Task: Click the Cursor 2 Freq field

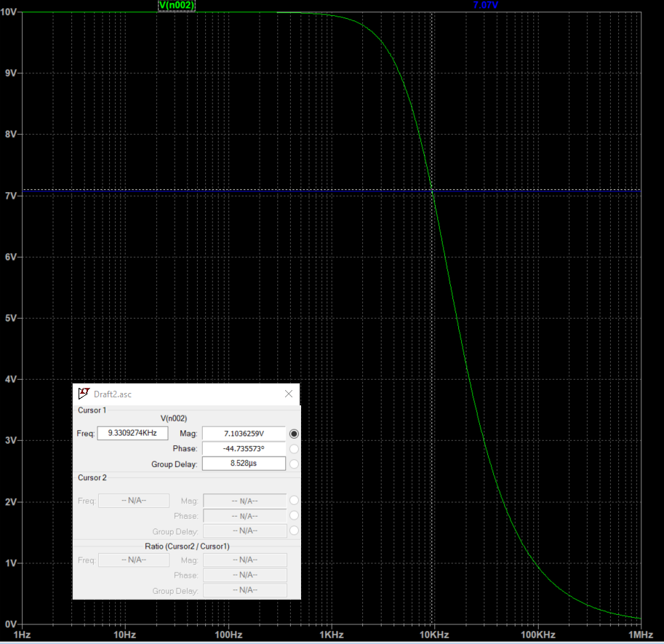Action: [x=134, y=501]
